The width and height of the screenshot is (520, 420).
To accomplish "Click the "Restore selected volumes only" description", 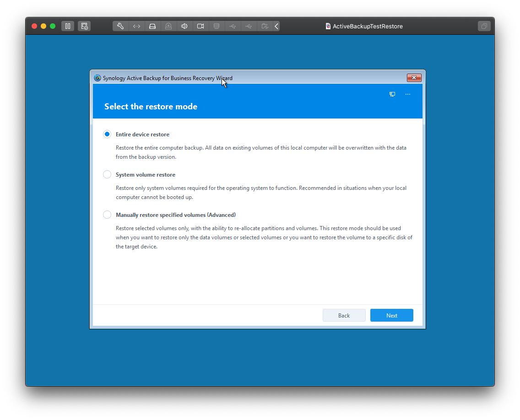I will [x=264, y=237].
